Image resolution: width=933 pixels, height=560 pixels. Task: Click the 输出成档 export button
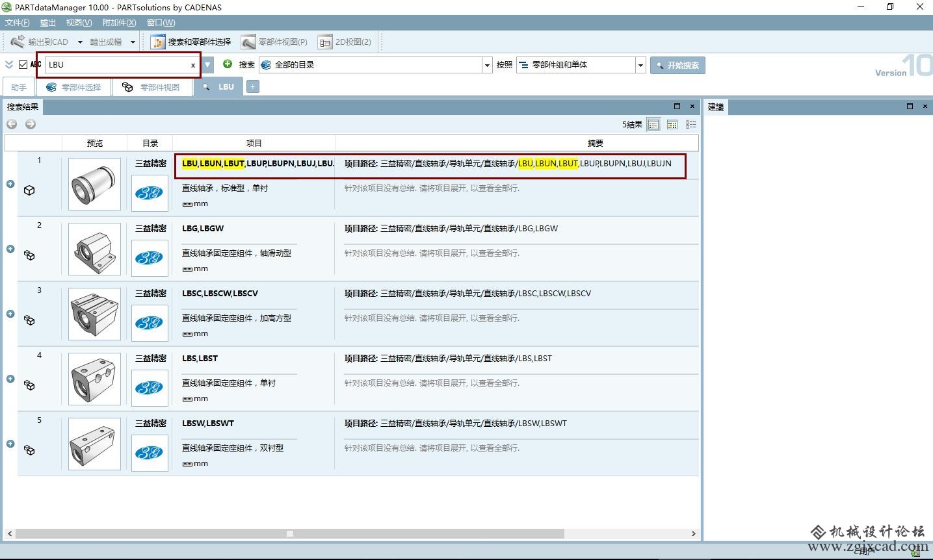[106, 42]
